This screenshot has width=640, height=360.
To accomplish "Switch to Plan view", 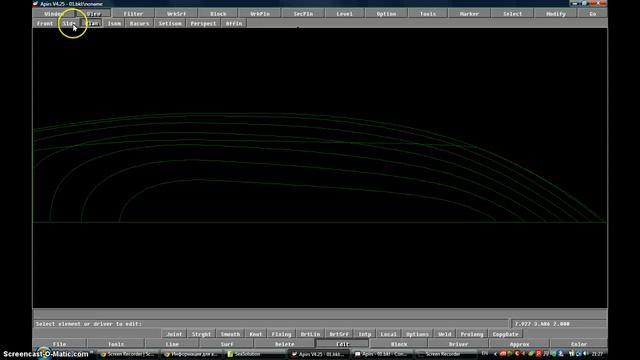I will click(92, 23).
